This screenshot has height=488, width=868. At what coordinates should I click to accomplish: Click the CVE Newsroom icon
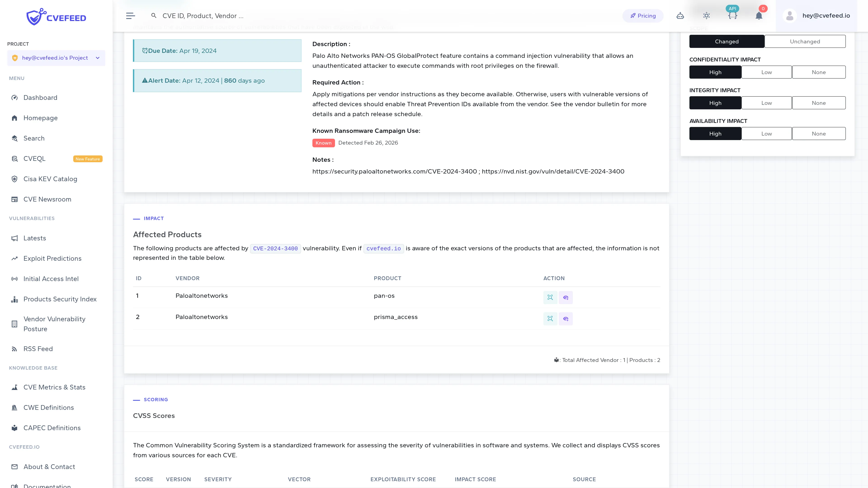point(14,199)
